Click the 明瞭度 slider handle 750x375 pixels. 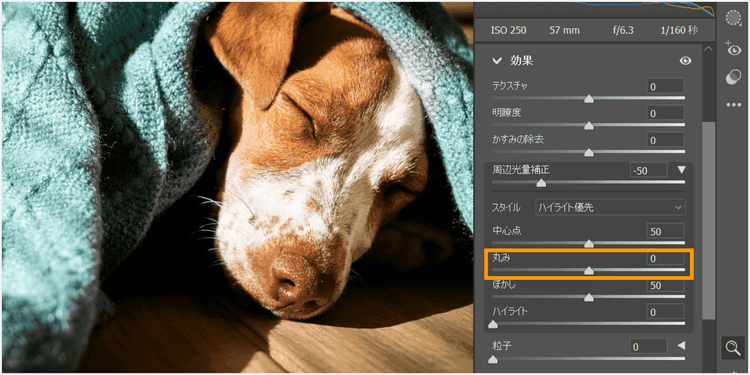[589, 125]
